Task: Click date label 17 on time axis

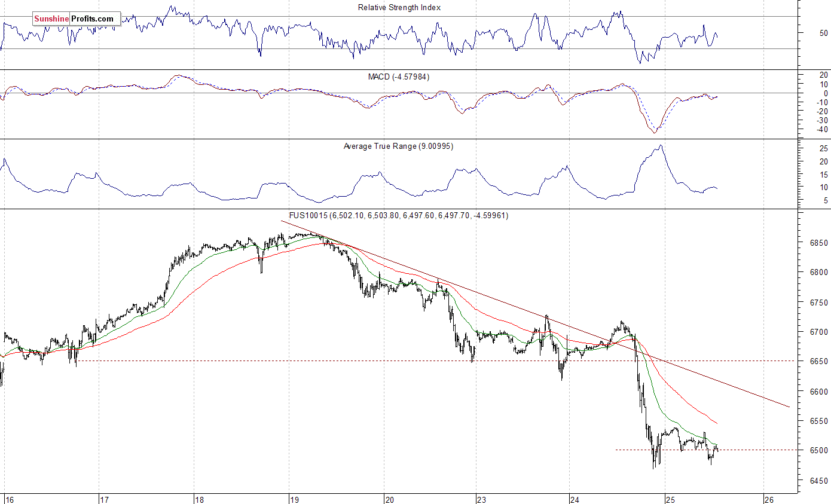Action: click(104, 499)
